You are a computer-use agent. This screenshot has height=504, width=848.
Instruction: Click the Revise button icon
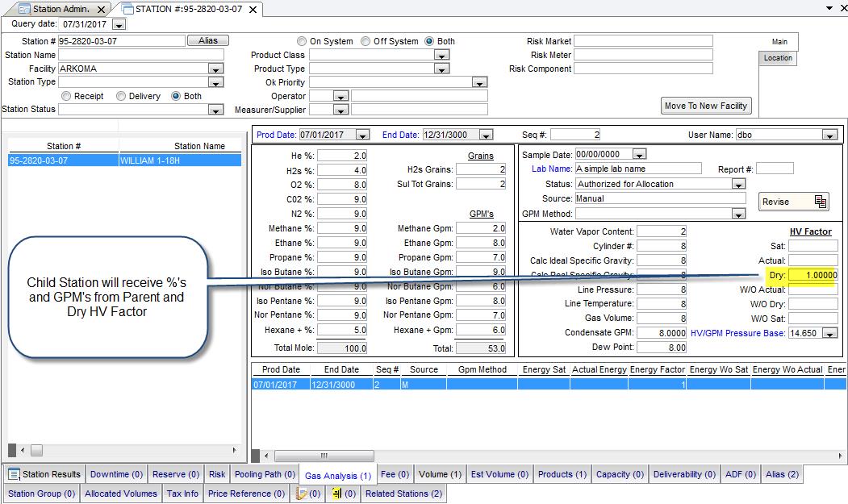point(821,202)
